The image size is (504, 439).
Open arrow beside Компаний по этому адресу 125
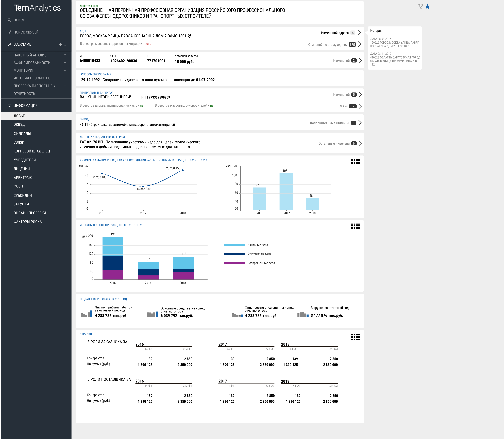pos(359,44)
